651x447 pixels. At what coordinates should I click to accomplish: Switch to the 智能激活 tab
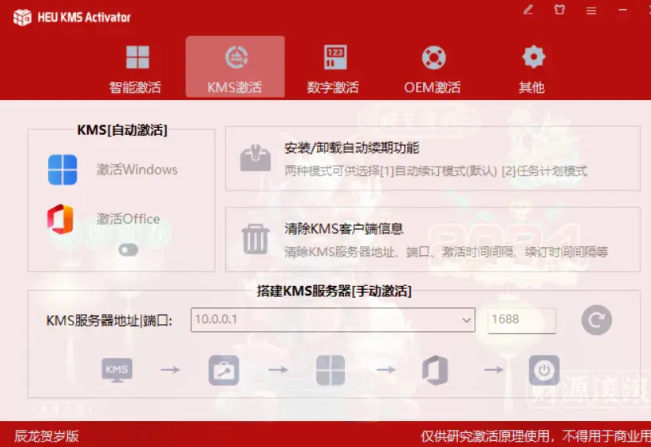pyautogui.click(x=136, y=68)
